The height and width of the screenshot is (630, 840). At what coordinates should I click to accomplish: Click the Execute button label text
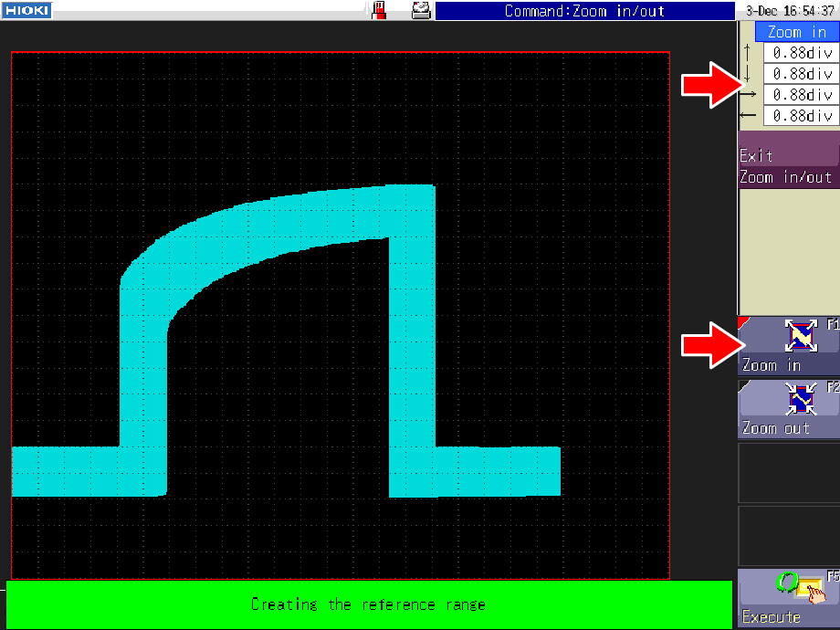(771, 617)
